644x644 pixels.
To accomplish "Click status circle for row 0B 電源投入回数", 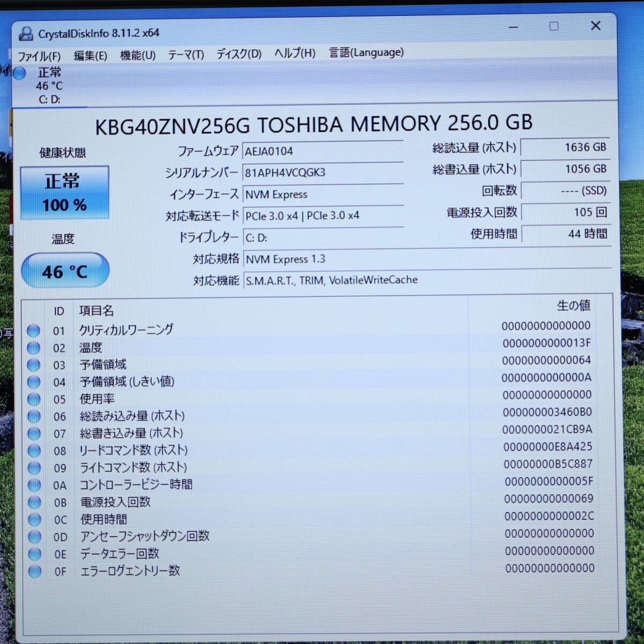I will (34, 502).
